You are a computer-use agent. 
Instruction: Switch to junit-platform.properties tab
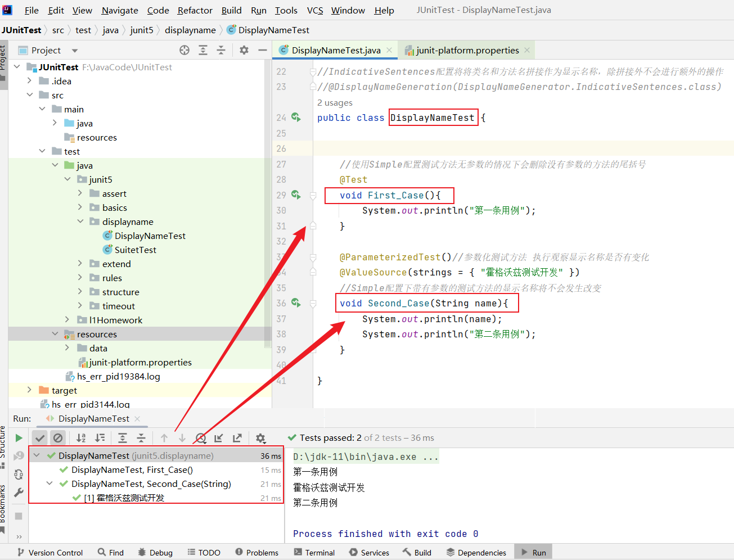tap(467, 50)
